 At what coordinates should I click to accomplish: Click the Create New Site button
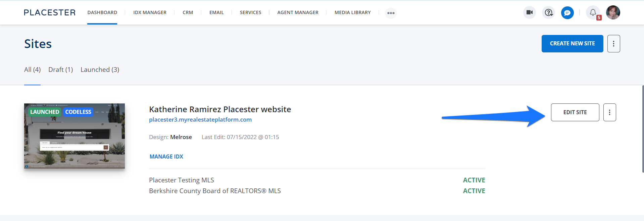click(x=572, y=44)
